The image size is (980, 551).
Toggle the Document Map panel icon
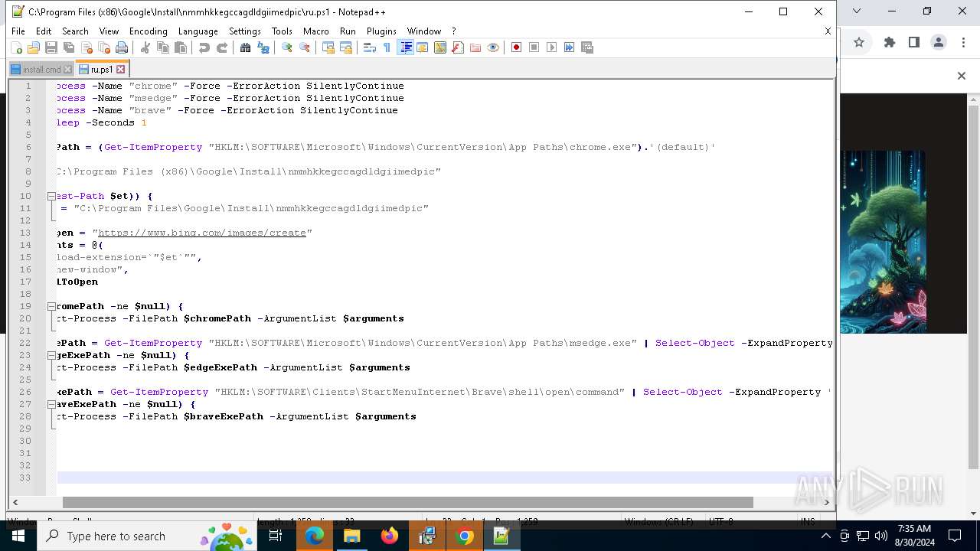pyautogui.click(x=440, y=47)
